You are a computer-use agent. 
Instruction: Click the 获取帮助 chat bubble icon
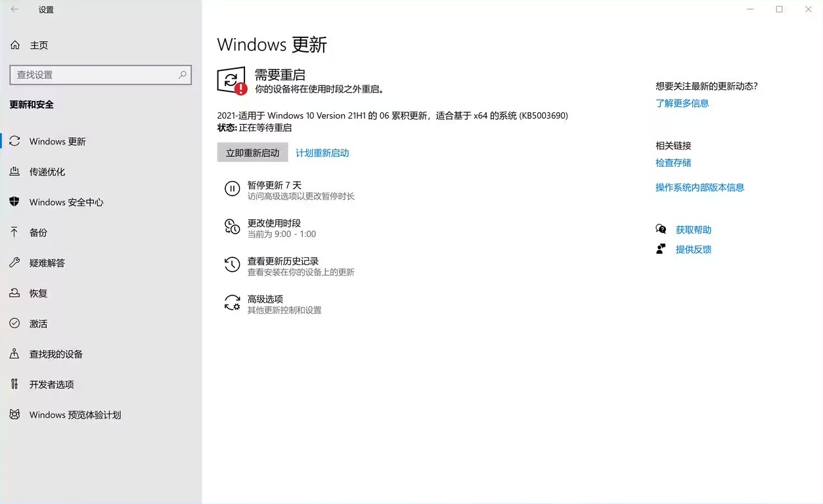coord(661,229)
